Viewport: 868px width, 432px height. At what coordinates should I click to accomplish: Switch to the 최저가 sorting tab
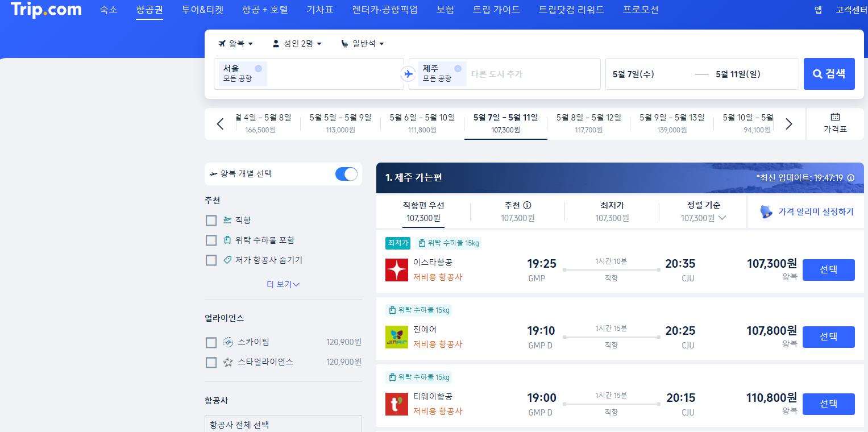pos(611,211)
